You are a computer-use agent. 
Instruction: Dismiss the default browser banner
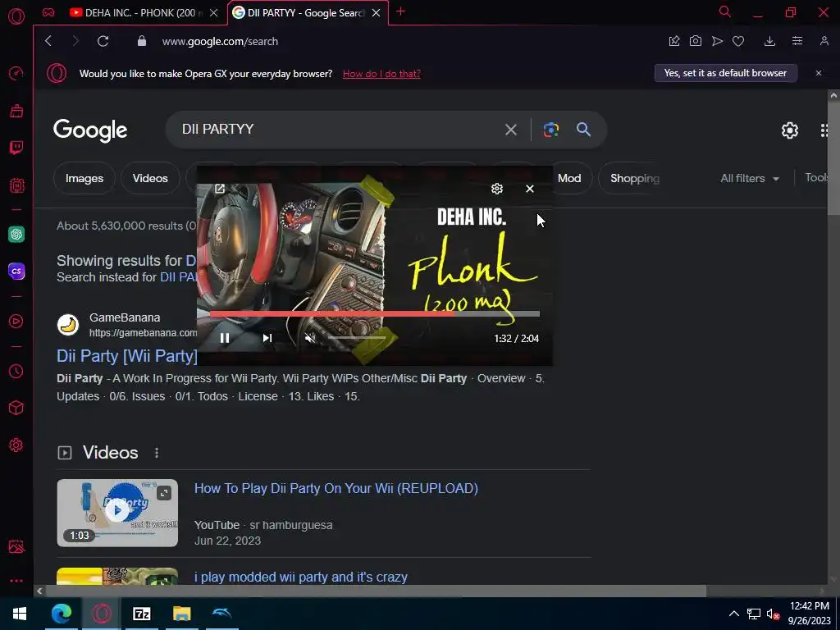point(819,73)
